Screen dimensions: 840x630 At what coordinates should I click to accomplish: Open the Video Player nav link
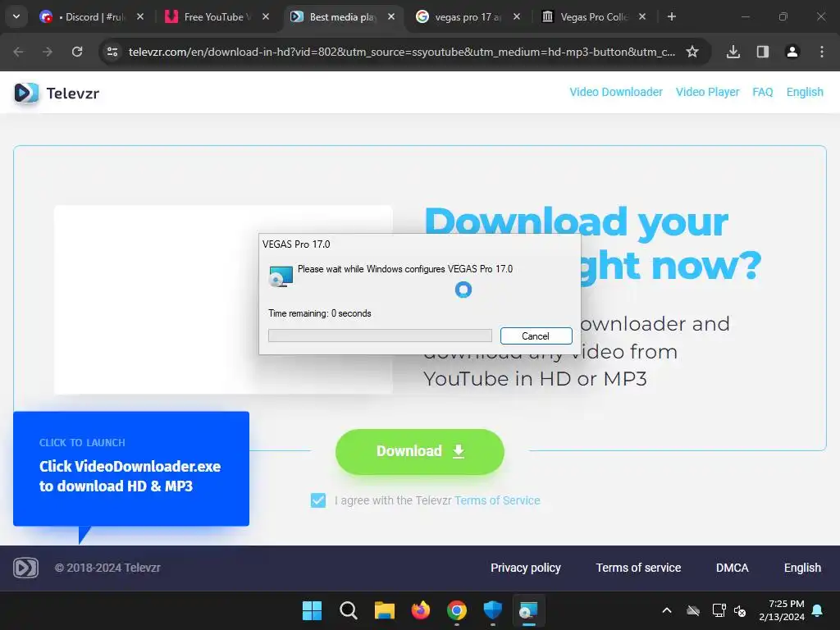[x=707, y=92]
